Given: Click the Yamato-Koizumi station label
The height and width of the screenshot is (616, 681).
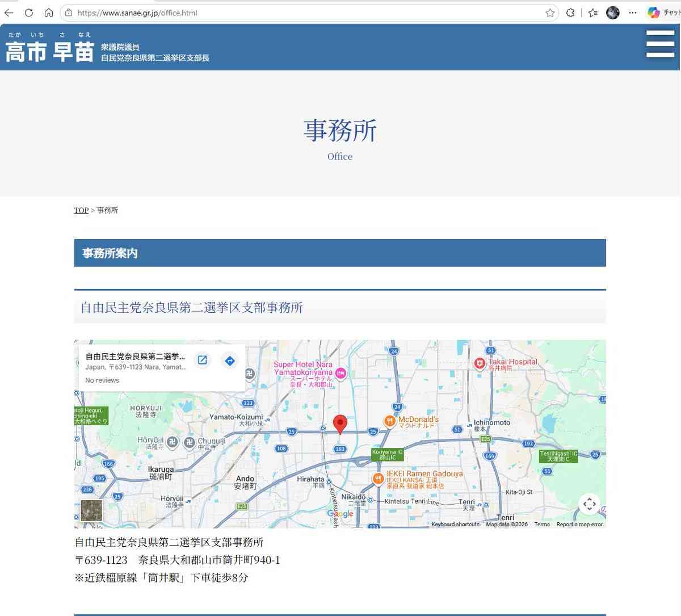Looking at the screenshot, I should (x=236, y=420).
